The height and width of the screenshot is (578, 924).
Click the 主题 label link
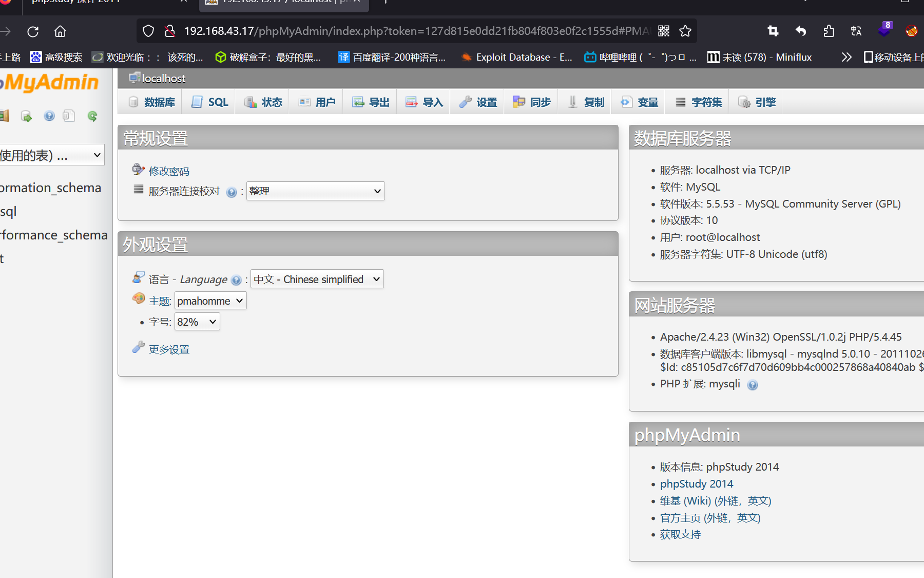159,301
